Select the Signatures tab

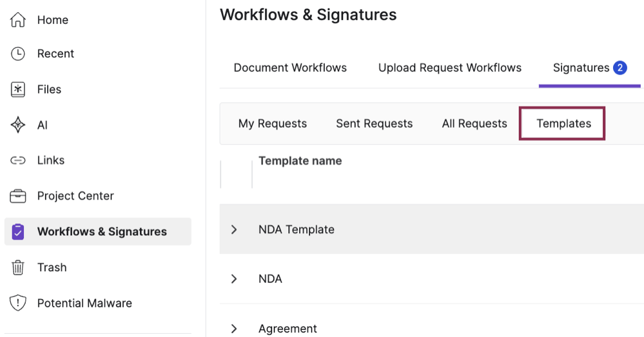click(581, 68)
